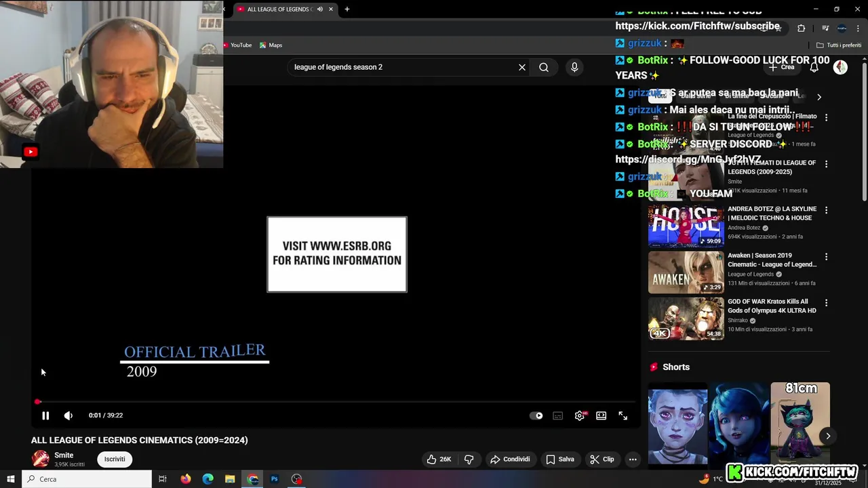Viewport: 868px width, 488px height.
Task: Open the Windows Start menu
Action: point(11,479)
